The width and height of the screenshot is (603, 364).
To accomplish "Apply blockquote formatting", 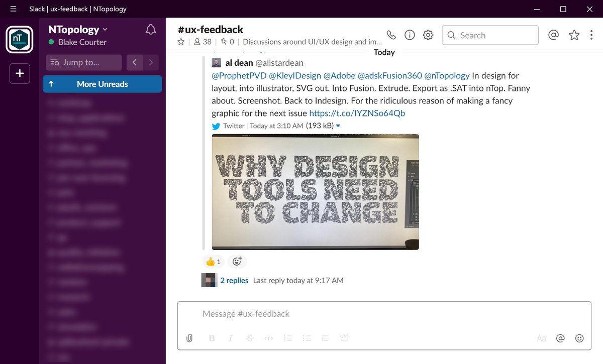I will pos(325,338).
